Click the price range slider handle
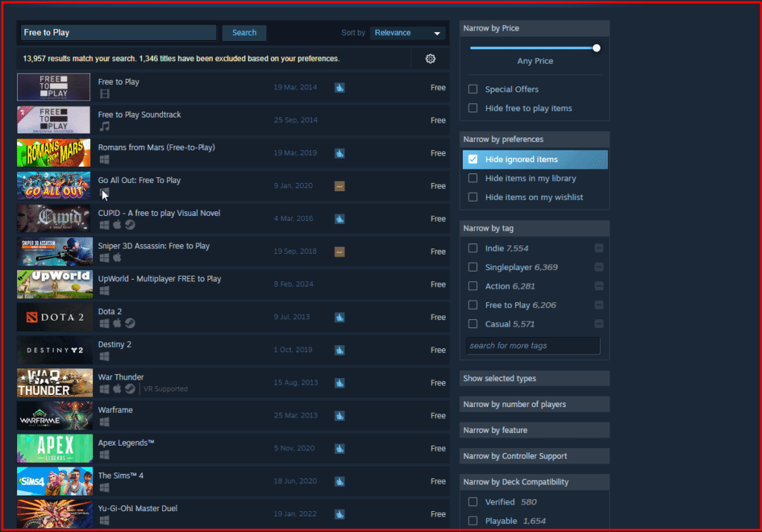Viewport: 762px width, 532px height. pyautogui.click(x=596, y=48)
